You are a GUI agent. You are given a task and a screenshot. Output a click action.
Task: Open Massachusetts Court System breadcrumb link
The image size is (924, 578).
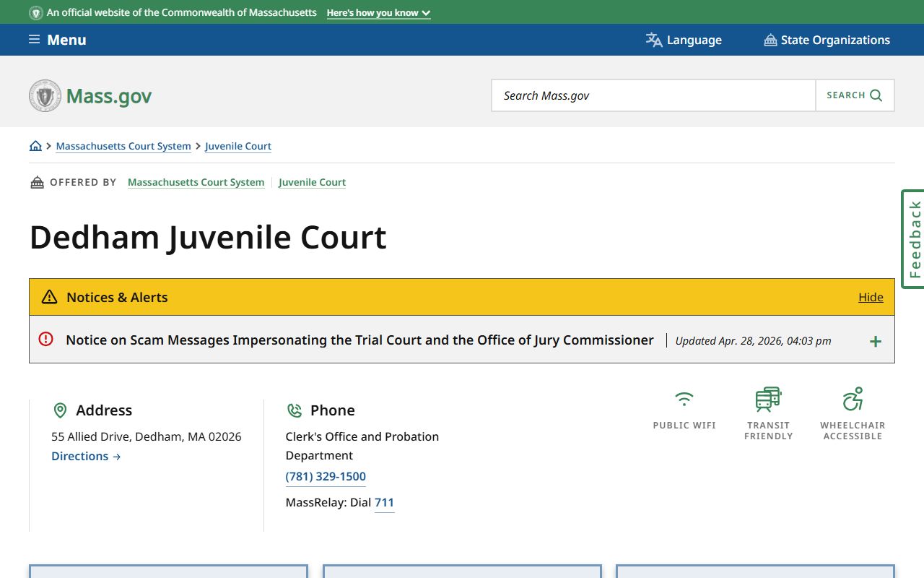[x=123, y=146]
